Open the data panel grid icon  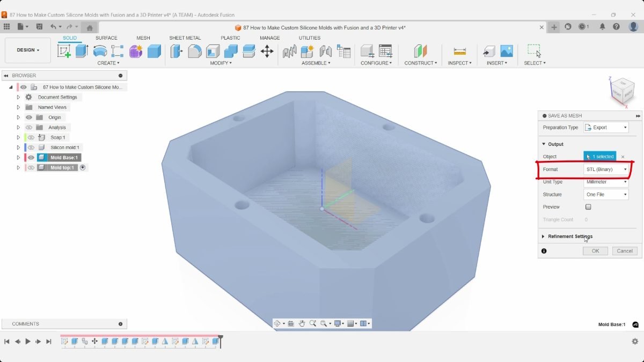click(6, 26)
